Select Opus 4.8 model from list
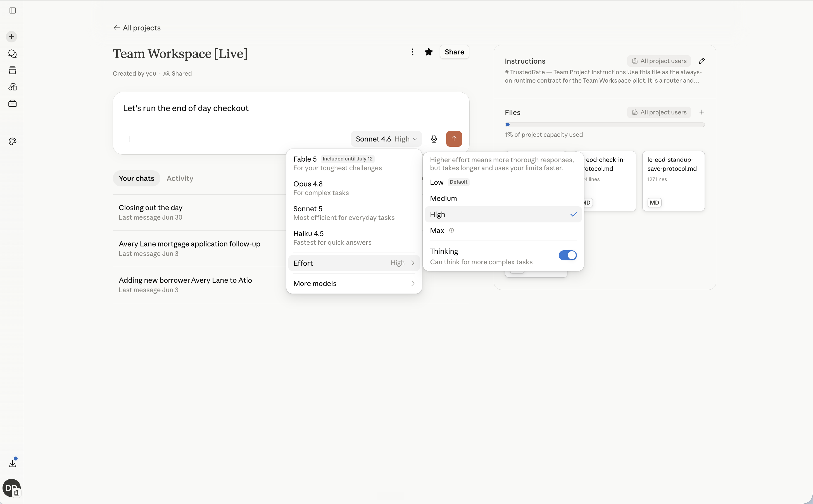Viewport: 813px width, 504px height. pyautogui.click(x=354, y=188)
